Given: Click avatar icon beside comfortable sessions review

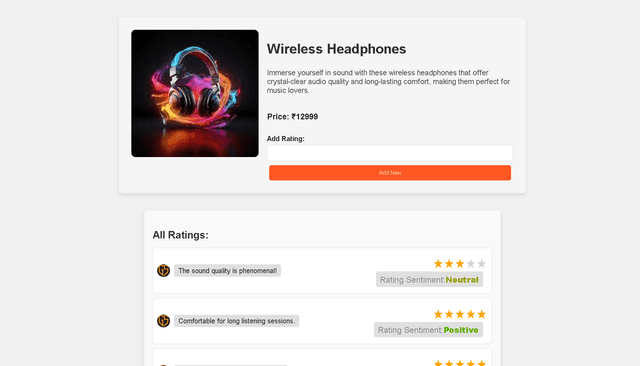Looking at the screenshot, I should click(163, 321).
